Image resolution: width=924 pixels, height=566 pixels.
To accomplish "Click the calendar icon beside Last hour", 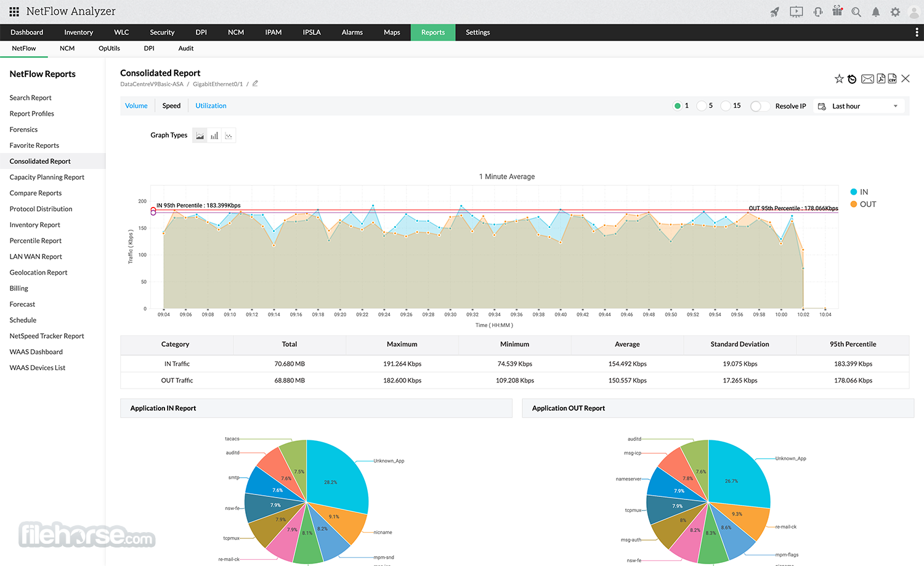I will (822, 107).
